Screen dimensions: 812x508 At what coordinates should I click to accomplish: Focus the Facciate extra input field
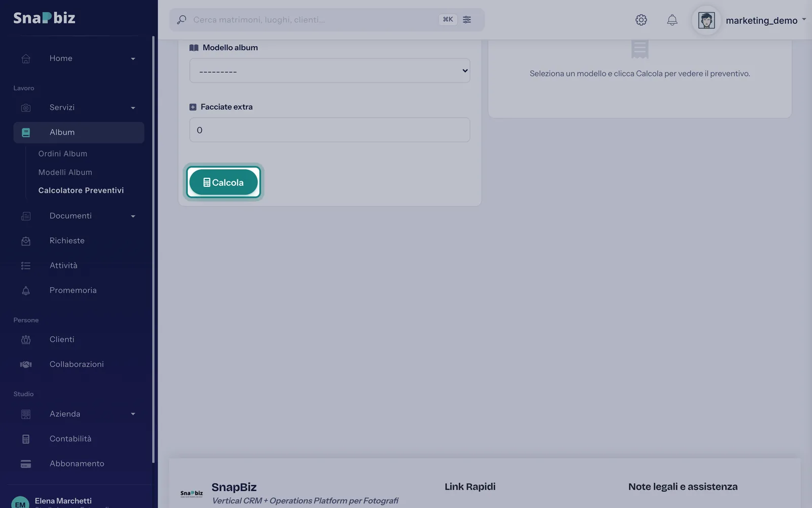(x=330, y=130)
